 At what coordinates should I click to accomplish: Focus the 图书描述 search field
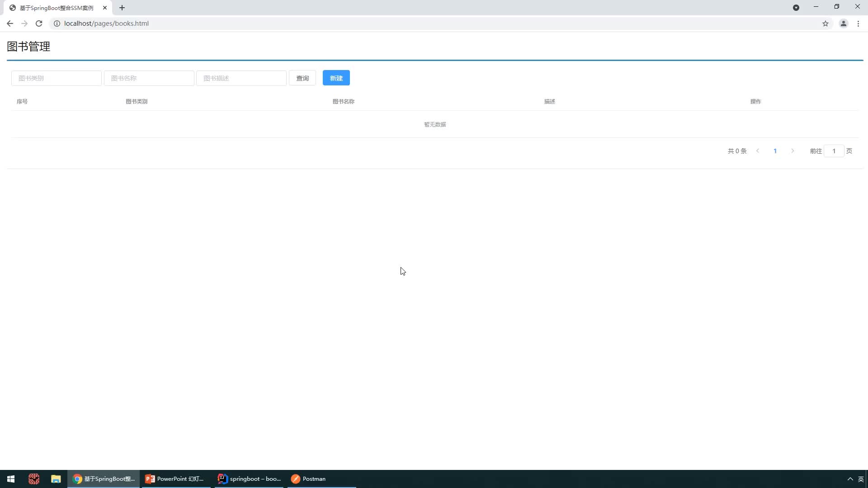[241, 78]
